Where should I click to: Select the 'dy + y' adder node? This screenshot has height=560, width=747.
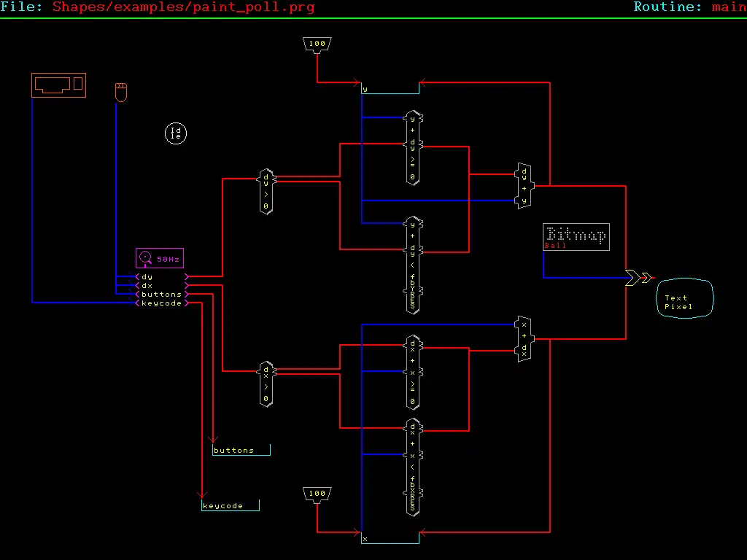pyautogui.click(x=524, y=186)
